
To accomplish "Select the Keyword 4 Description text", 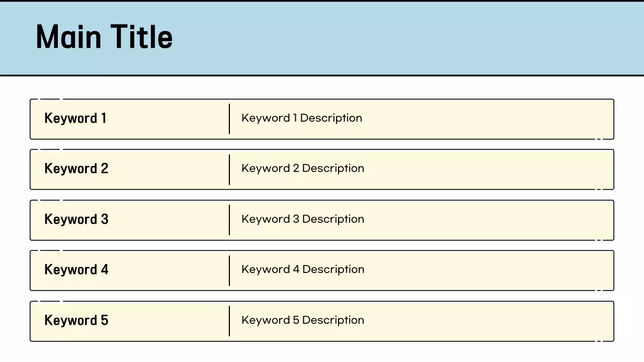I will [303, 269].
